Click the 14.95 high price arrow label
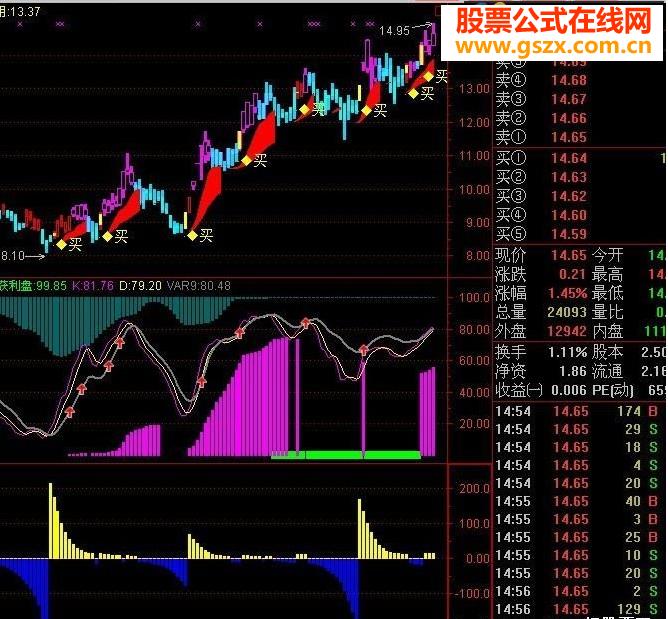The width and height of the screenshot is (668, 619). pyautogui.click(x=396, y=31)
